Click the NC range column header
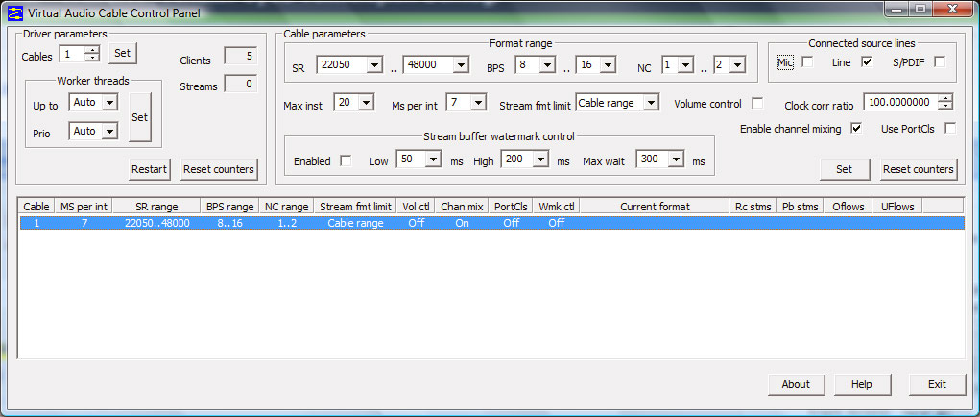 pos(287,207)
